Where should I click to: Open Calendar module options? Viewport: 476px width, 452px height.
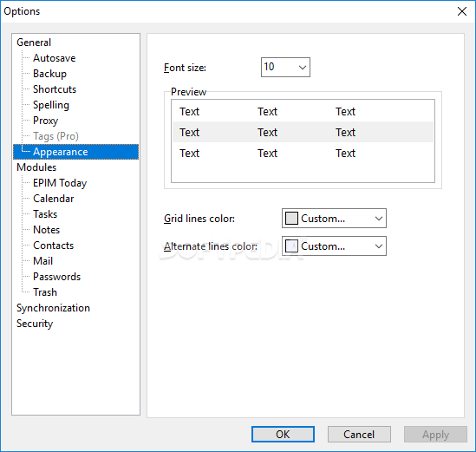click(x=53, y=199)
